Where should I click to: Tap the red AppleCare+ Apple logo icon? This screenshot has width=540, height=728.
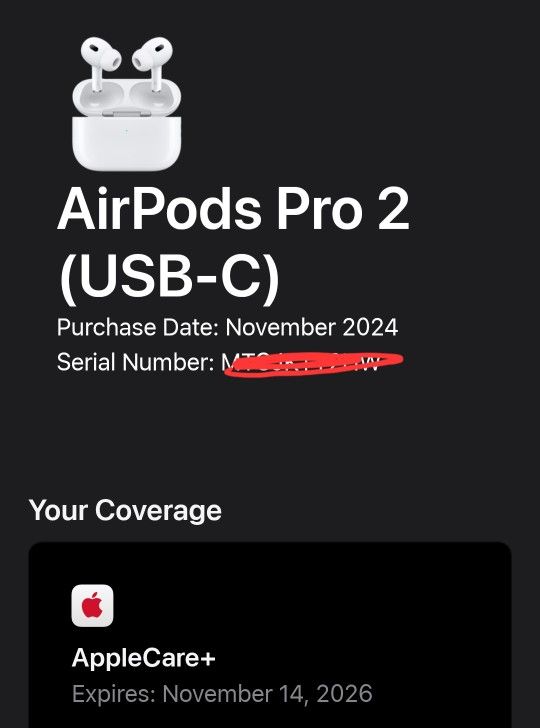coord(92,605)
